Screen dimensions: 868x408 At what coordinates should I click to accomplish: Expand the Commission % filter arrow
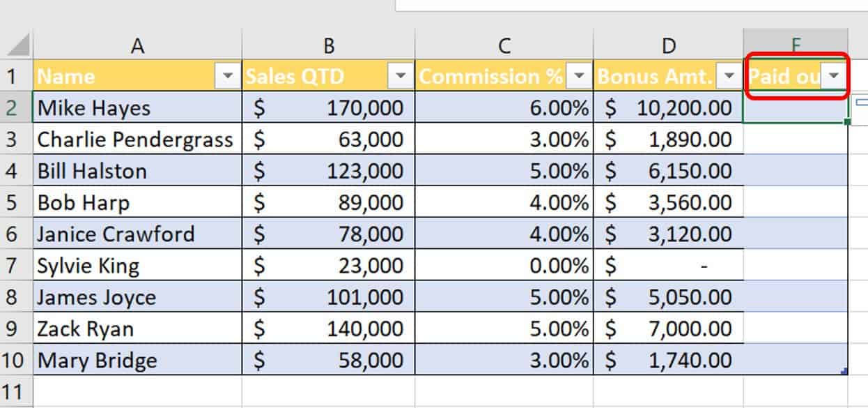point(579,77)
